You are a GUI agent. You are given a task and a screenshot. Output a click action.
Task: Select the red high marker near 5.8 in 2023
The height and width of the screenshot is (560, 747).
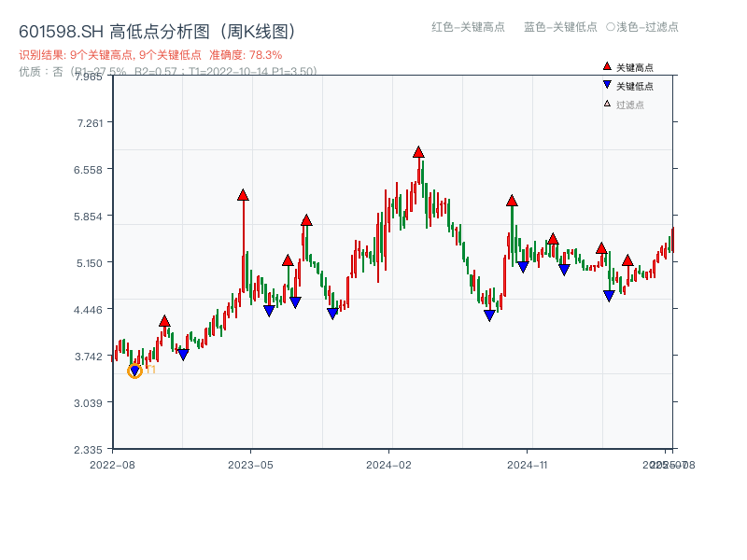click(306, 220)
